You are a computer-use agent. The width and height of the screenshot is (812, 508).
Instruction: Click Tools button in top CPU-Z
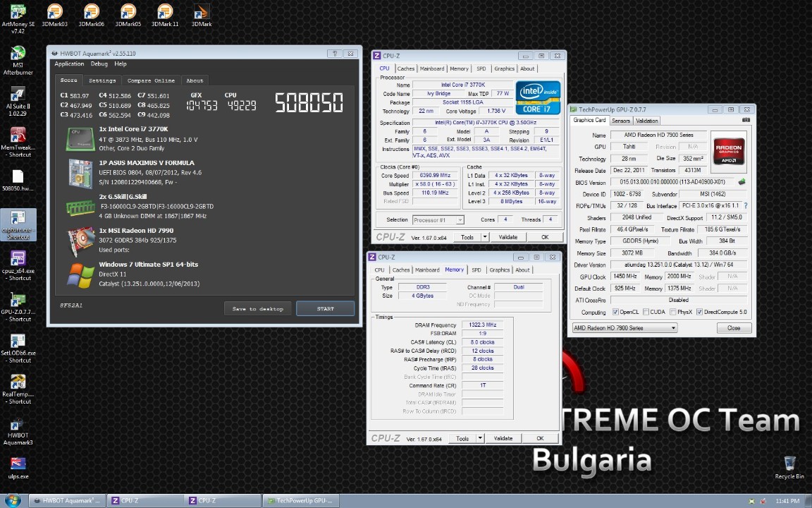pos(467,237)
